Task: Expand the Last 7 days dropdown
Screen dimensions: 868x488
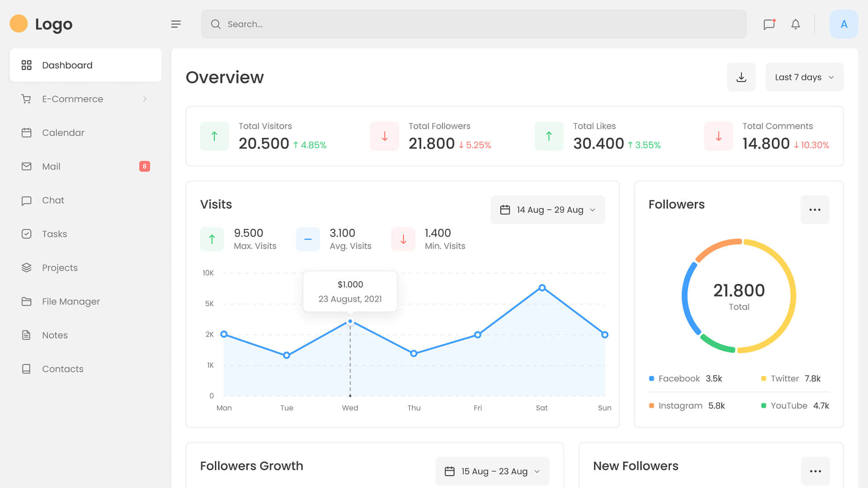Action: (x=804, y=77)
